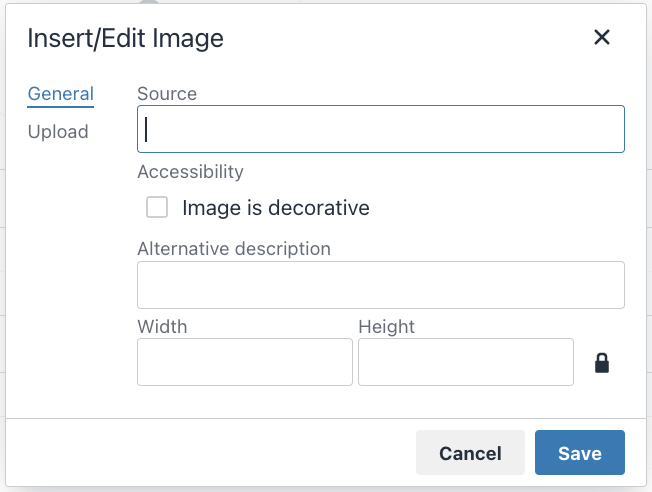Close the Insert/Edit Image dialog
Image resolution: width=652 pixels, height=492 pixels.
[601, 38]
